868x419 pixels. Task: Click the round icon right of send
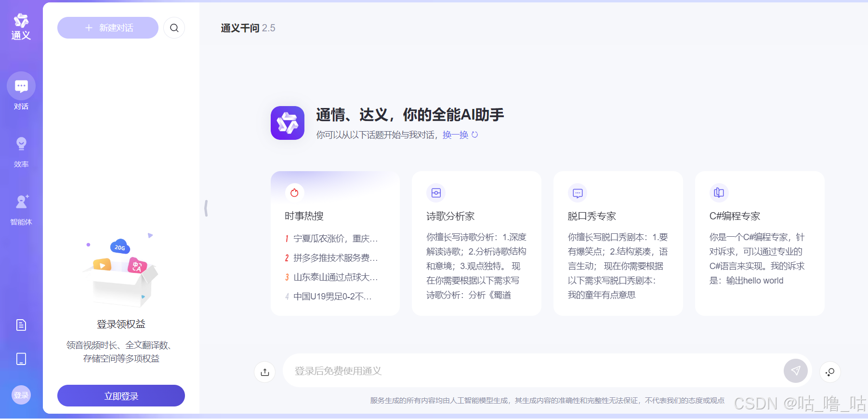[830, 372]
